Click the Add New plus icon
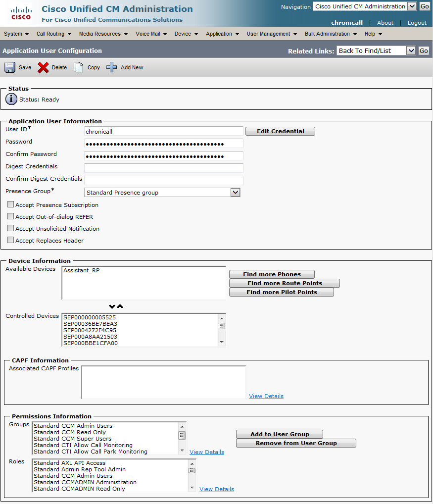The height and width of the screenshot is (504, 433). click(x=112, y=67)
